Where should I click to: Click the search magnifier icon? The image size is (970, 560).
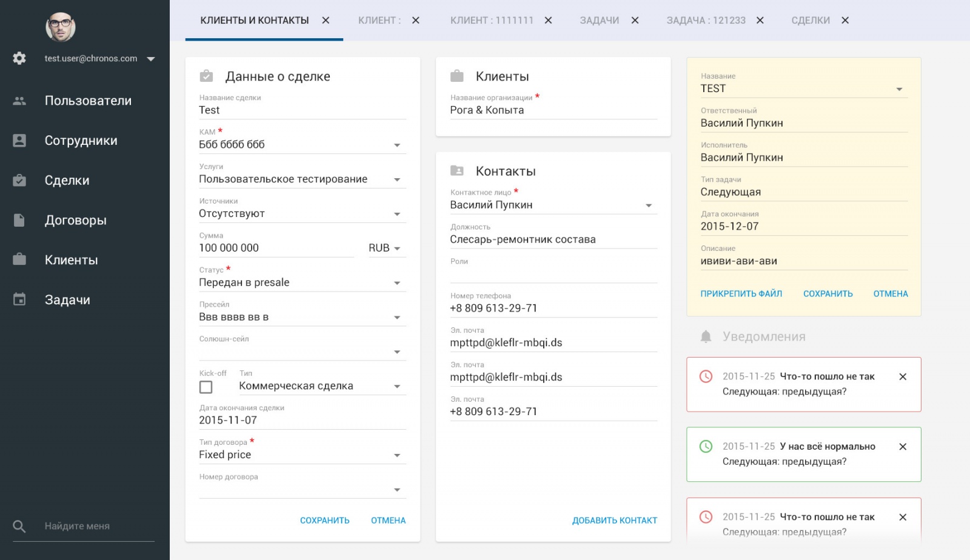(19, 526)
